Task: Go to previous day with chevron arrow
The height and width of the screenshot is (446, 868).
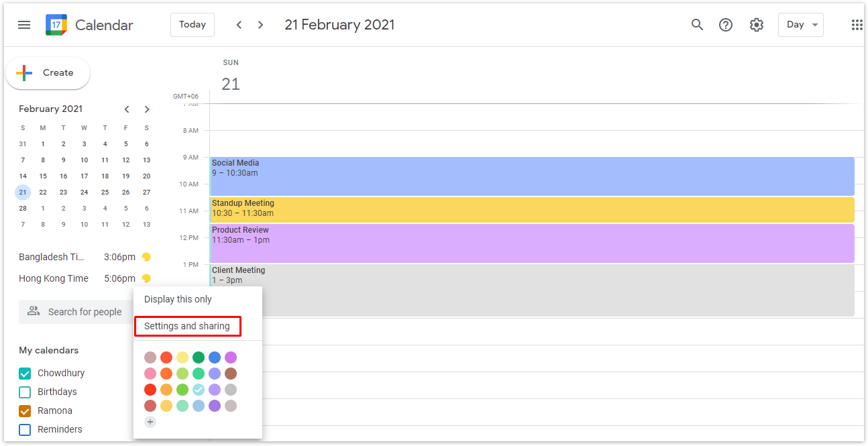Action: (x=239, y=24)
